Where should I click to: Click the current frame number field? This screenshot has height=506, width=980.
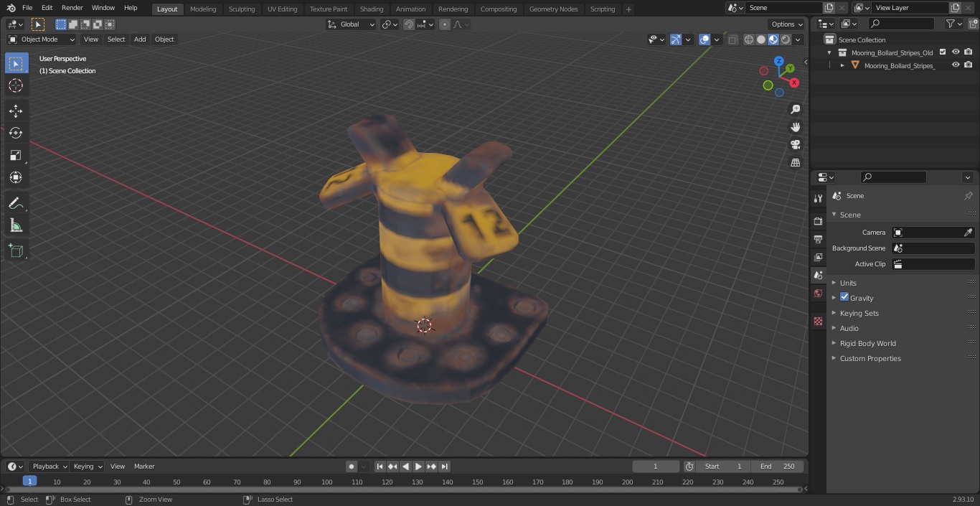(x=655, y=467)
